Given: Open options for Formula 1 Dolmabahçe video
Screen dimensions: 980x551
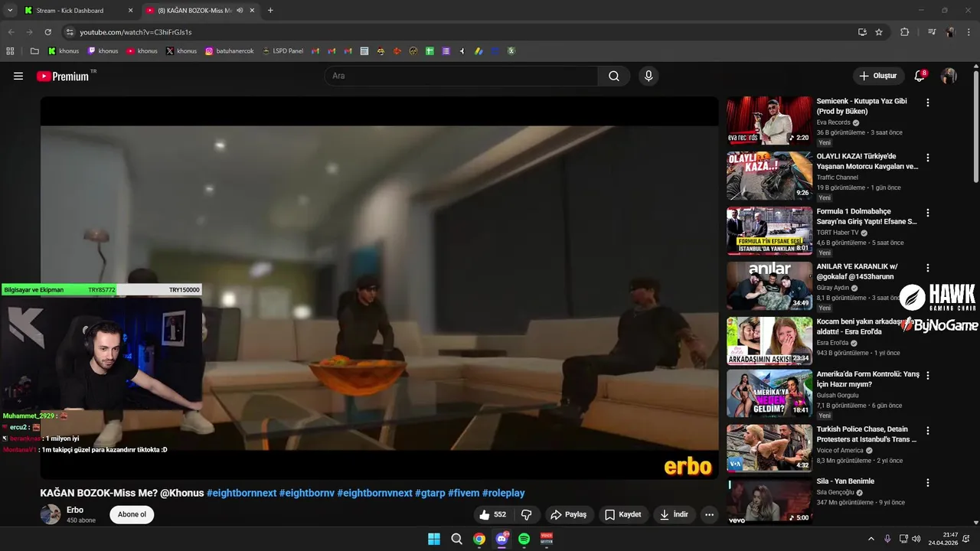Looking at the screenshot, I should 928,213.
